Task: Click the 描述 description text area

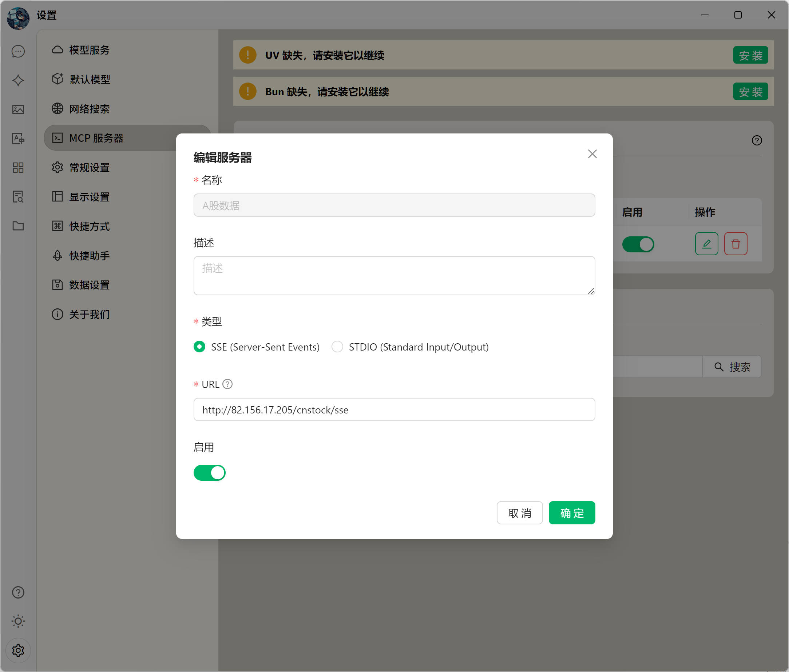Action: pos(394,275)
